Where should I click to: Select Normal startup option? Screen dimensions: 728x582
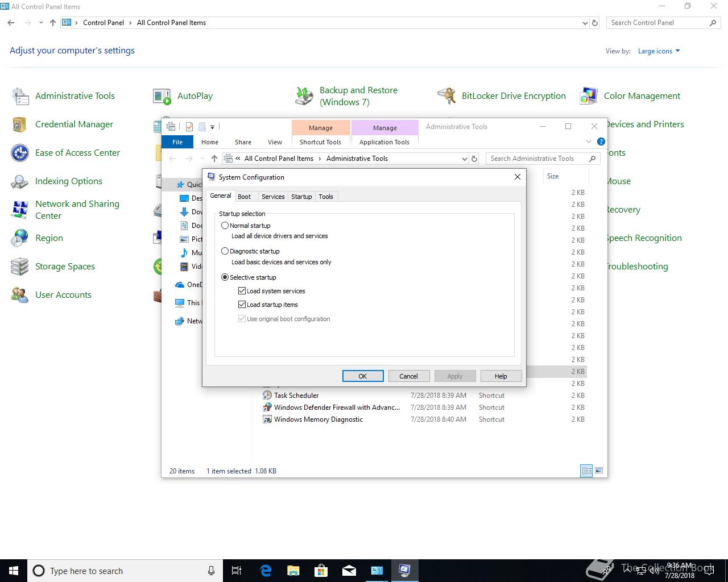tap(246, 226)
